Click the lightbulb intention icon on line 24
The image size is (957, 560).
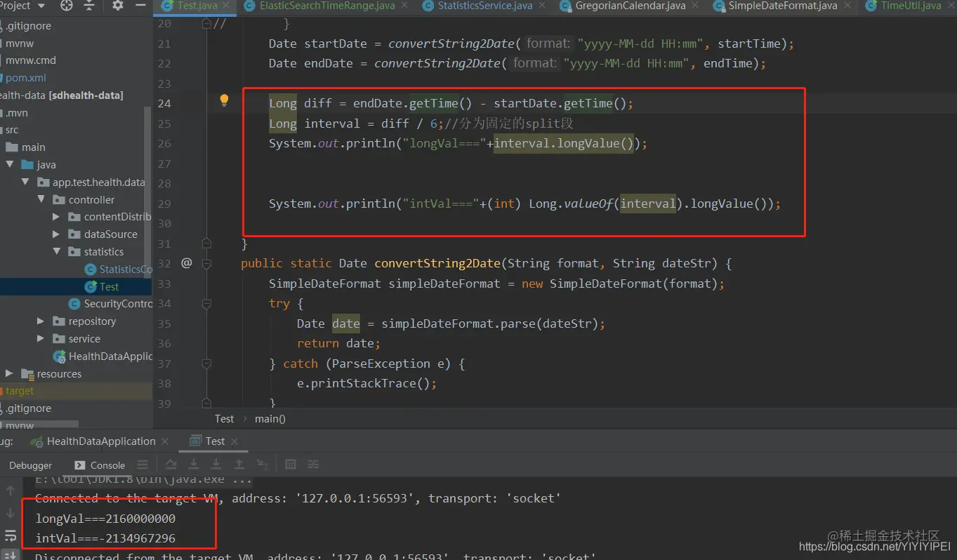pyautogui.click(x=224, y=100)
